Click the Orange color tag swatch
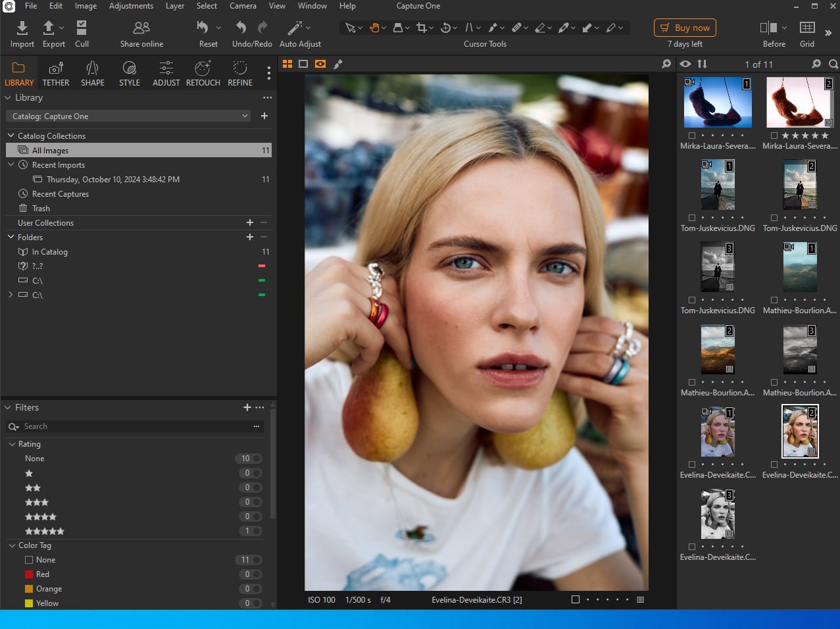This screenshot has width=840, height=629. tap(29, 589)
